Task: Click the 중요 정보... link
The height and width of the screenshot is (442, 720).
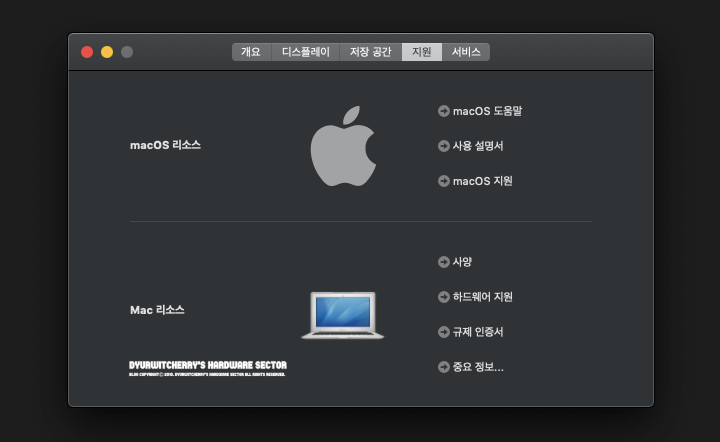Action: (471, 367)
